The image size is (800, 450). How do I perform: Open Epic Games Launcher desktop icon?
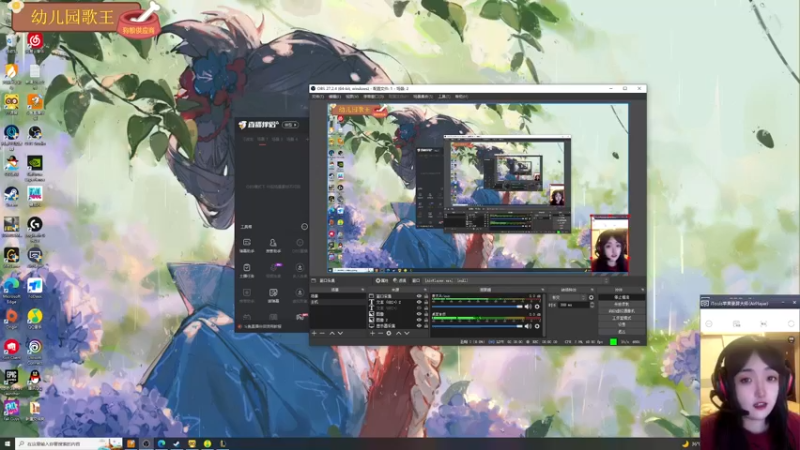[11, 378]
